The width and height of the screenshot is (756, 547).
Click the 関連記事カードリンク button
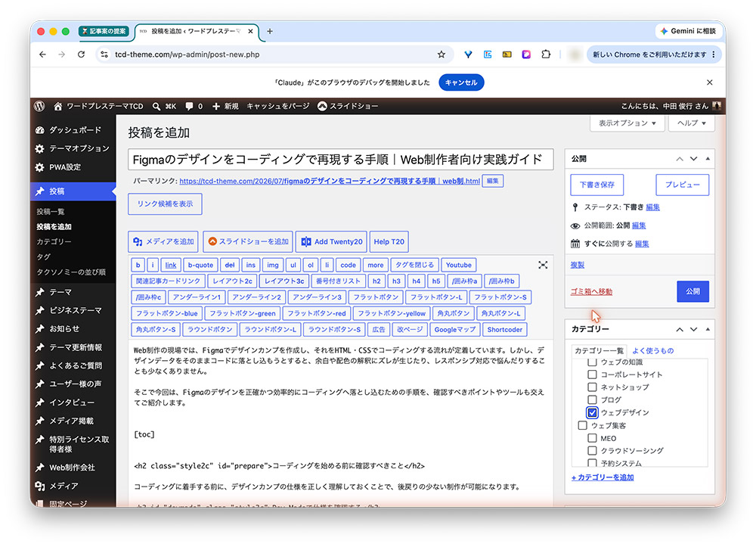click(168, 281)
